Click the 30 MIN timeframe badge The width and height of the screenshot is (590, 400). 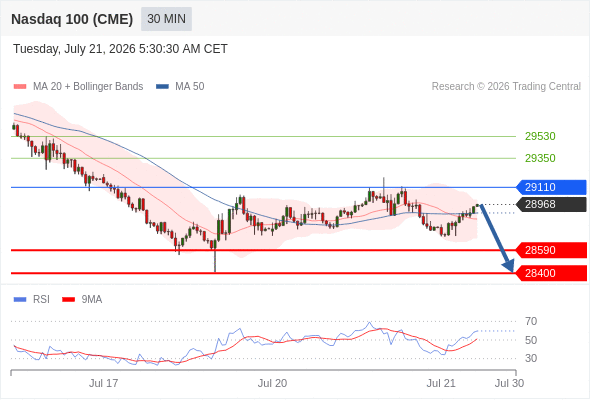(166, 19)
